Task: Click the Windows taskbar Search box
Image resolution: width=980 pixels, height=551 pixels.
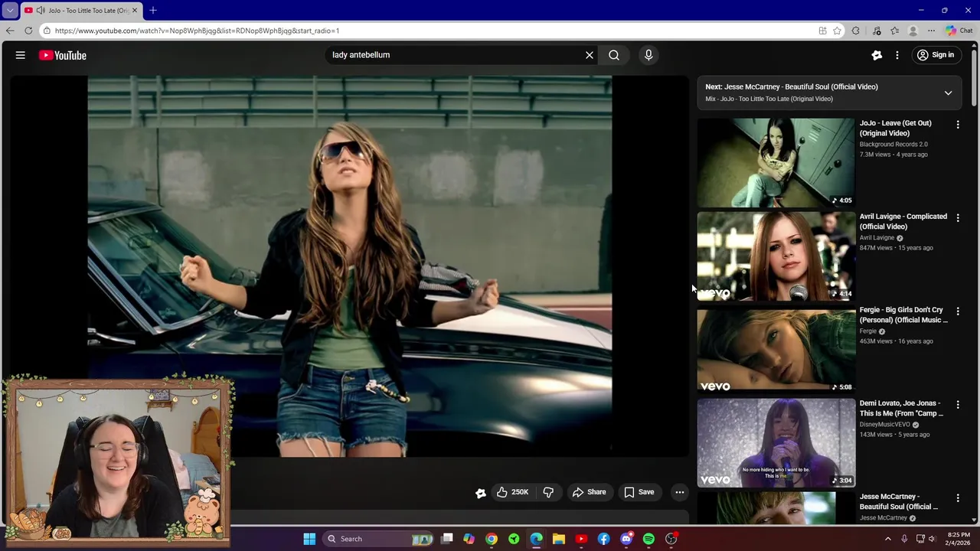Action: tap(379, 539)
